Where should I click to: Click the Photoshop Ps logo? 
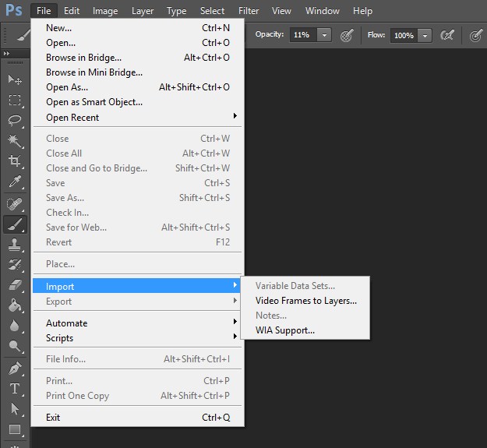14,10
